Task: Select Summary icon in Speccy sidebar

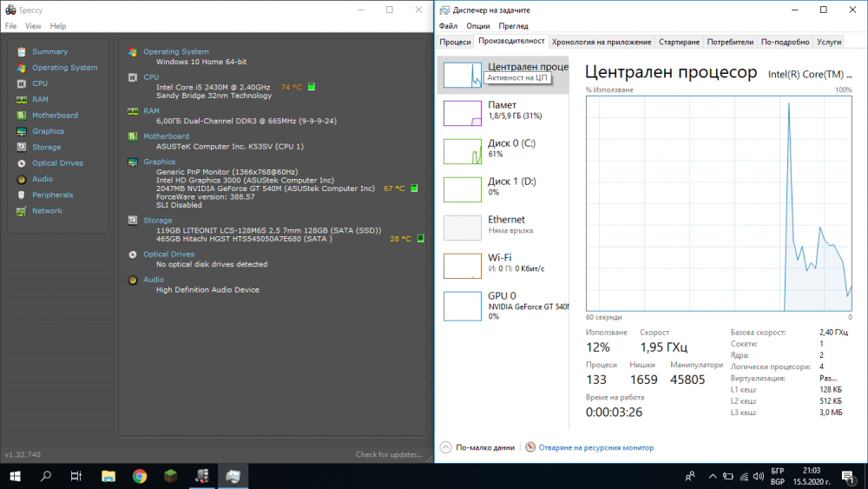Action: pyautogui.click(x=21, y=51)
